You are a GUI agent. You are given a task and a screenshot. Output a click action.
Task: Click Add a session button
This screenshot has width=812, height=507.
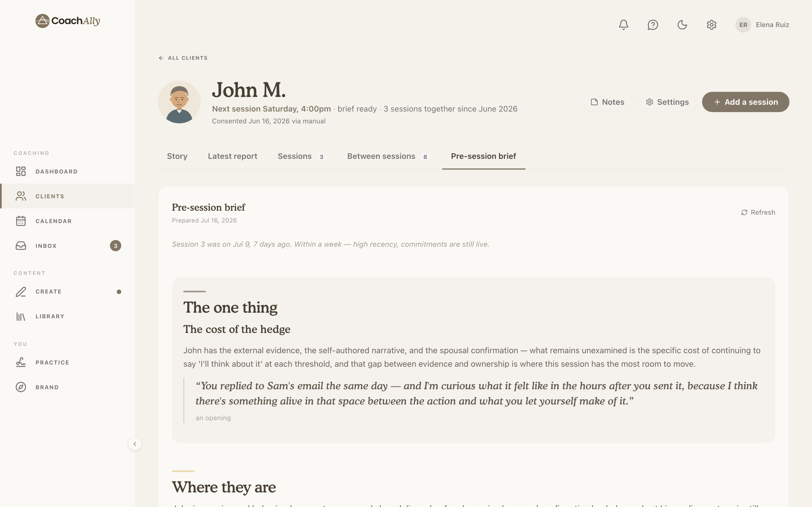click(745, 102)
